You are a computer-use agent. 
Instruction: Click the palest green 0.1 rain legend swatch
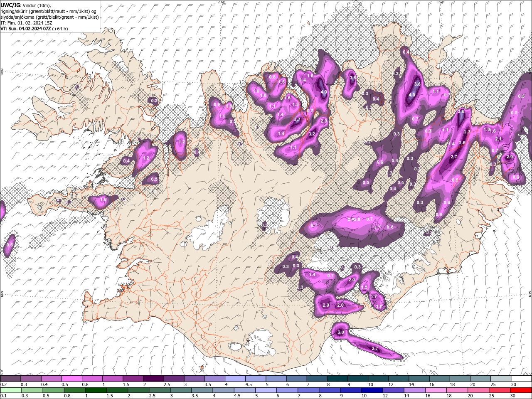pyautogui.click(x=10, y=390)
